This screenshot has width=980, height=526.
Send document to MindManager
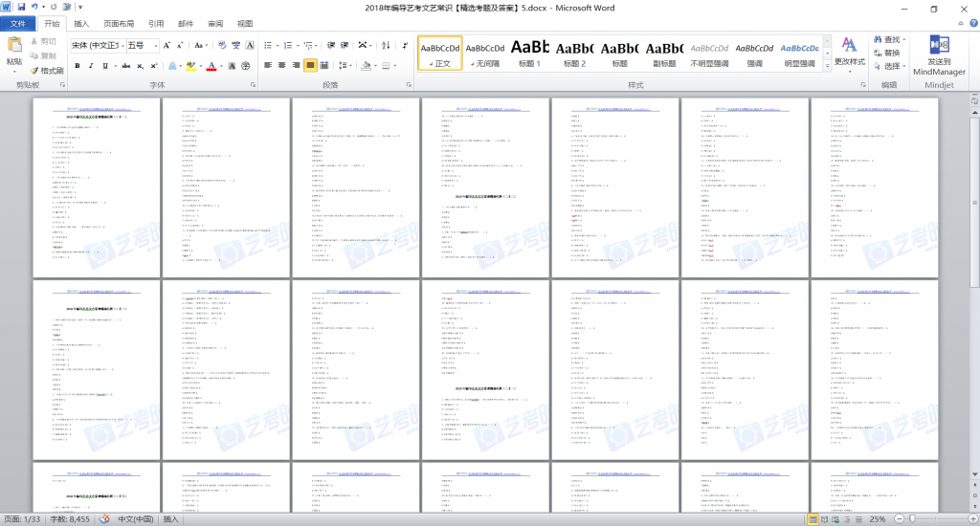coord(939,55)
